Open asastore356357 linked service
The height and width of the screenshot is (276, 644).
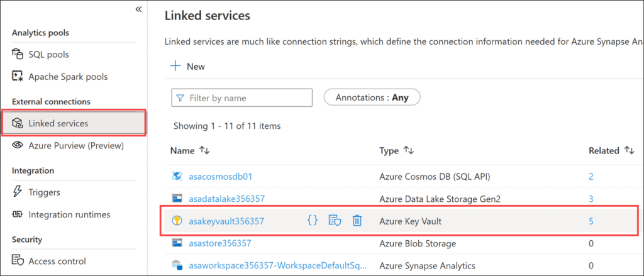tap(219, 243)
